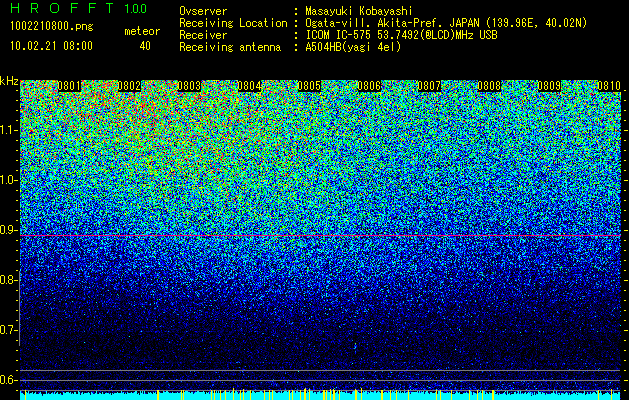Screen dimensions: 629x400
Task: Click the date 10.02.21 08:00
Action: (51, 45)
